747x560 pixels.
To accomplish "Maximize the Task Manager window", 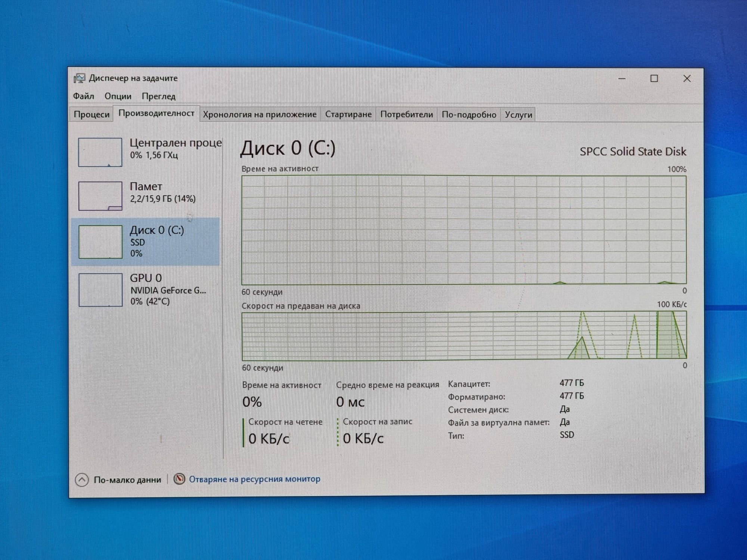I will 654,78.
